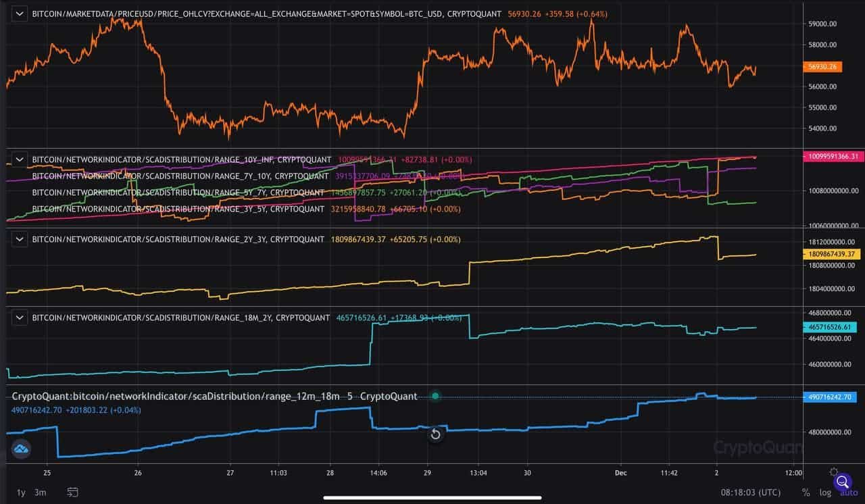This screenshot has height=504, width=865.
Task: Click the 54000.00 price scale value
Action: (822, 128)
